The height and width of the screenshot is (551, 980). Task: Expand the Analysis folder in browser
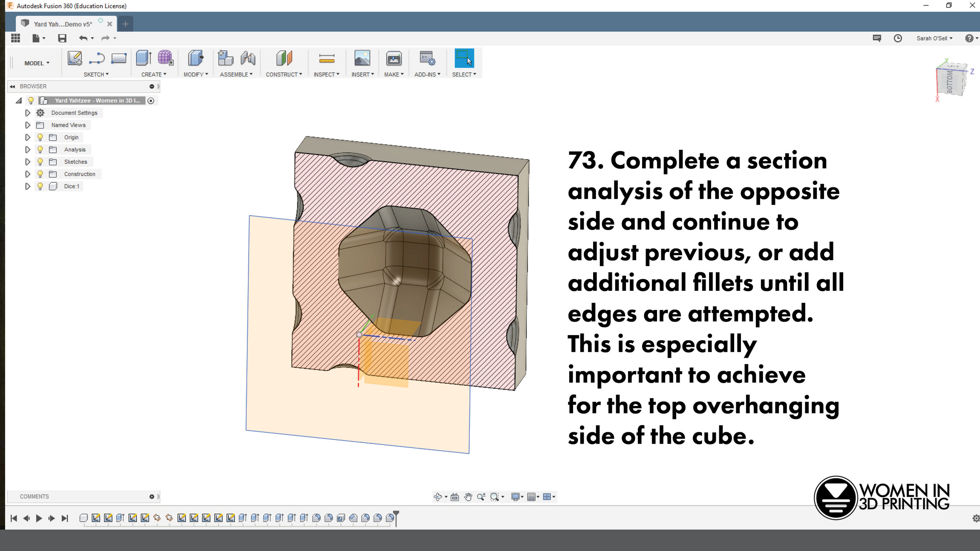[x=27, y=149]
